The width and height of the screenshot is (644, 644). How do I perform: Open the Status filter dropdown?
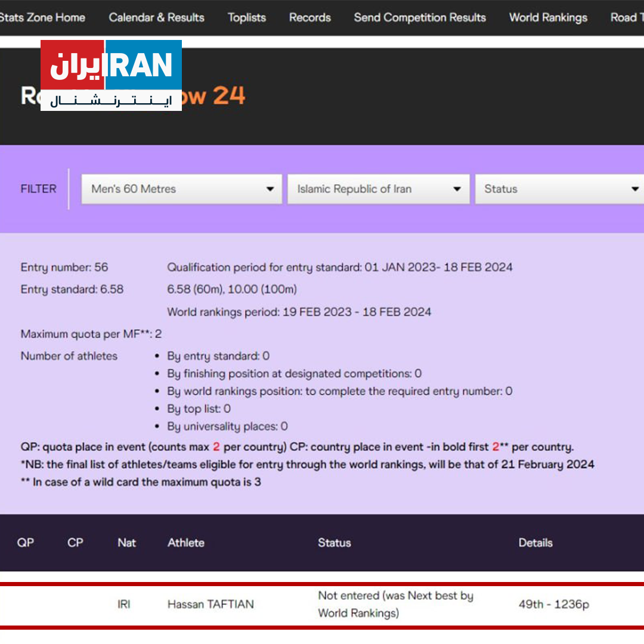pyautogui.click(x=559, y=188)
